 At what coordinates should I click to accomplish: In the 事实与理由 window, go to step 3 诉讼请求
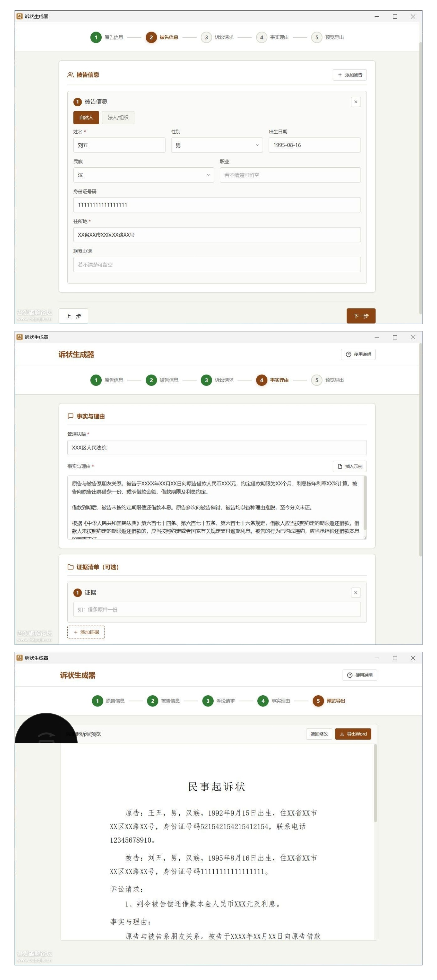coord(217,380)
